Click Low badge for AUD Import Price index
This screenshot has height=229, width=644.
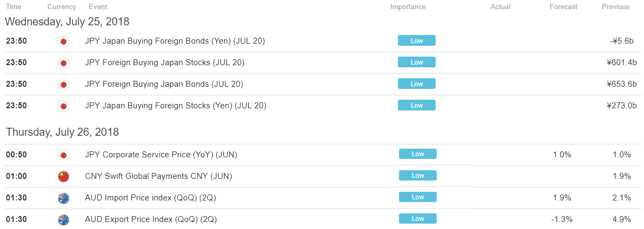[418, 197]
